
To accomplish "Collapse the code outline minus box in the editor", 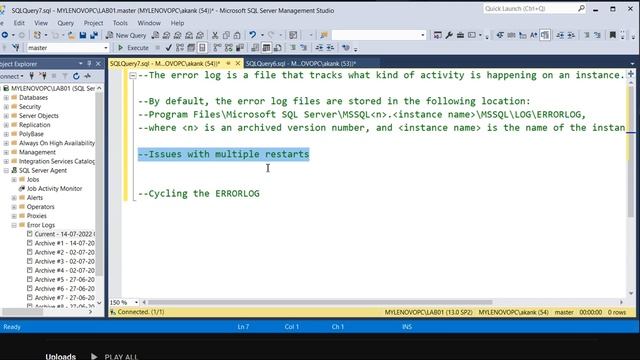I will tap(133, 76).
